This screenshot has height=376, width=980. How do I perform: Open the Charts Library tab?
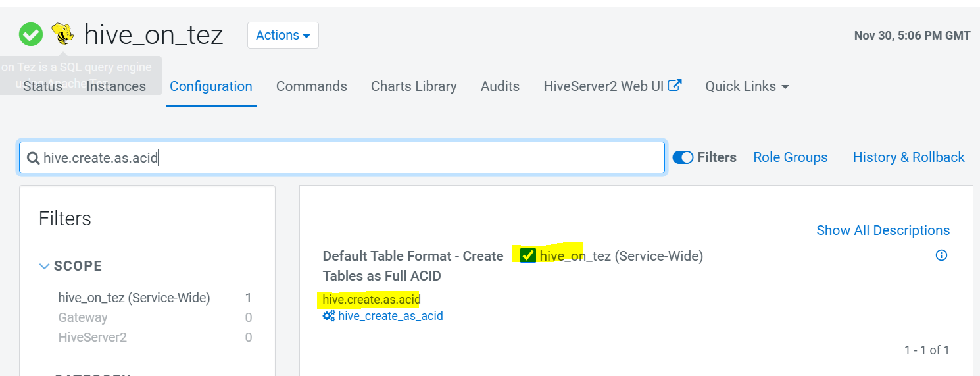tap(414, 86)
